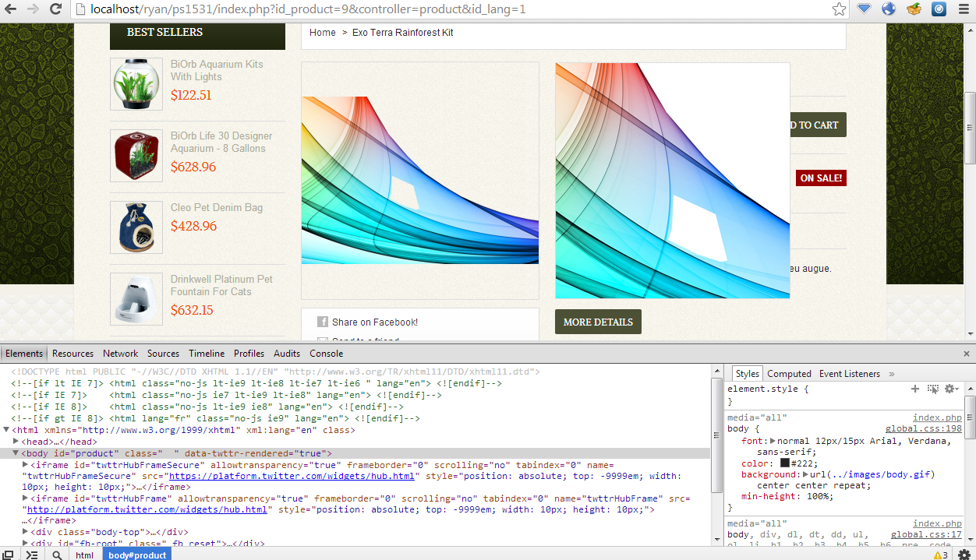Open the blue globe extension icon
The image size is (976, 560).
coord(889,9)
